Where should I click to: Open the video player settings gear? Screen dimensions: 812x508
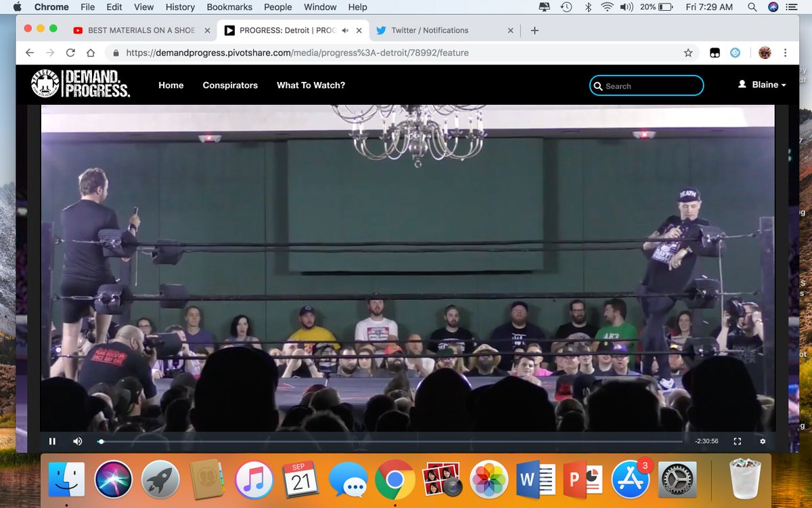(x=763, y=441)
